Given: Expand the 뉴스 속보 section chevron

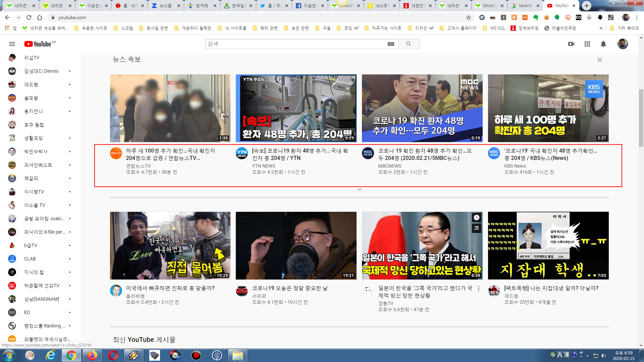Looking at the screenshot, I should click(360, 189).
